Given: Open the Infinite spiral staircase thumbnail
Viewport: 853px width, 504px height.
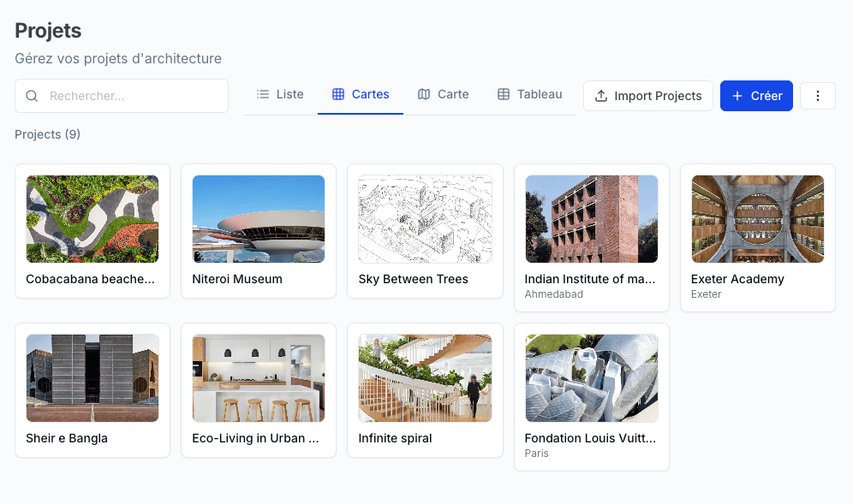Looking at the screenshot, I should [425, 378].
